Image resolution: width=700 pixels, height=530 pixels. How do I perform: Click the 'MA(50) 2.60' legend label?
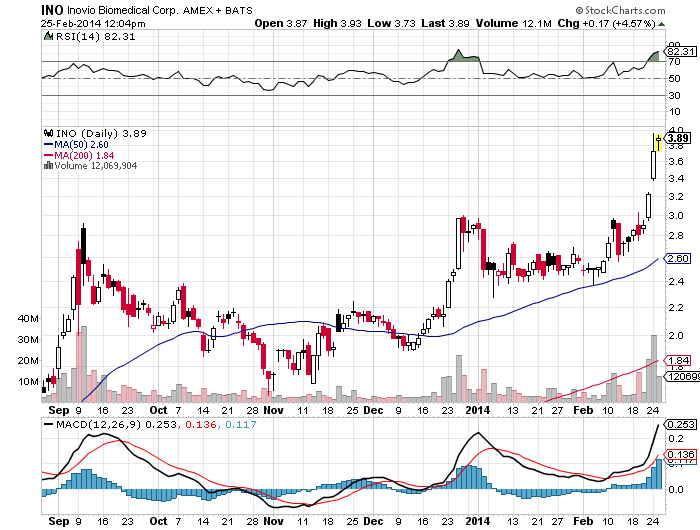click(x=81, y=144)
